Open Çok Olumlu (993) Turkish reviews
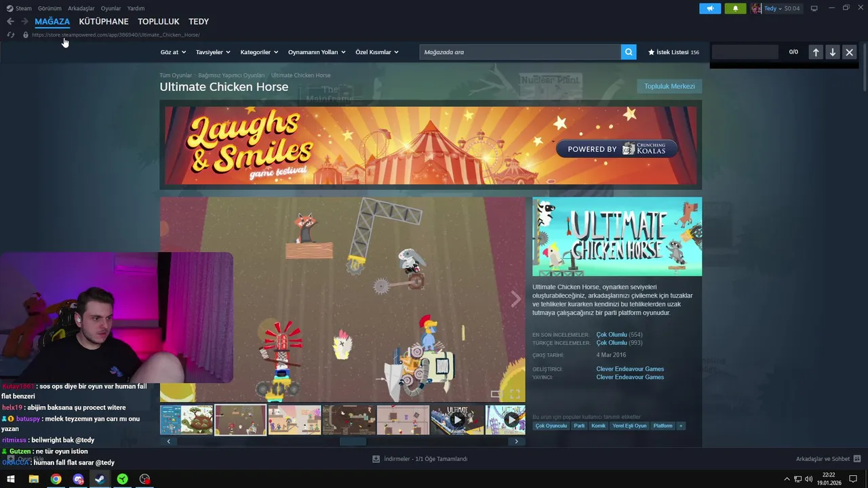 click(x=619, y=343)
